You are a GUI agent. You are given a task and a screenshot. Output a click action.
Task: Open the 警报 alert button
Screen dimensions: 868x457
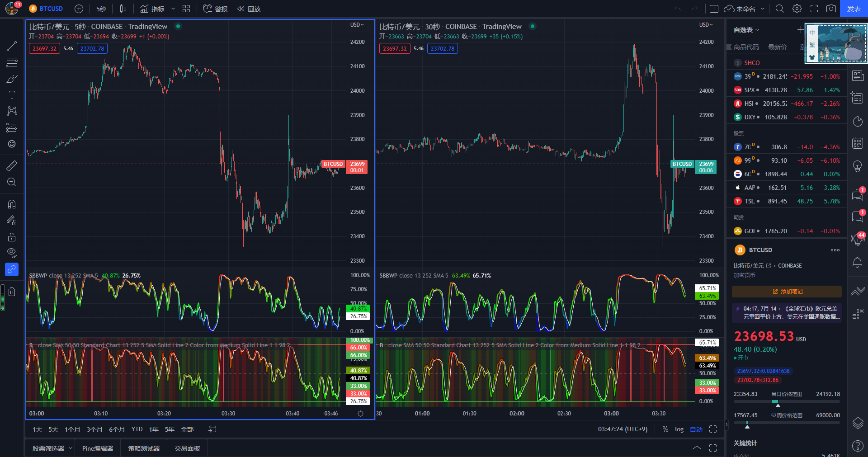click(x=215, y=9)
